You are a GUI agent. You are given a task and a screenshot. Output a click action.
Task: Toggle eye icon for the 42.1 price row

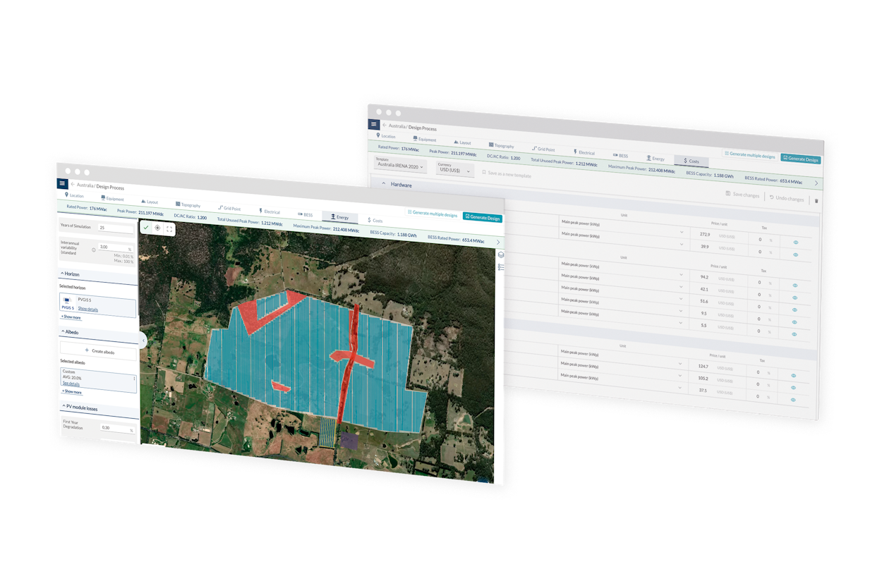[x=795, y=298]
